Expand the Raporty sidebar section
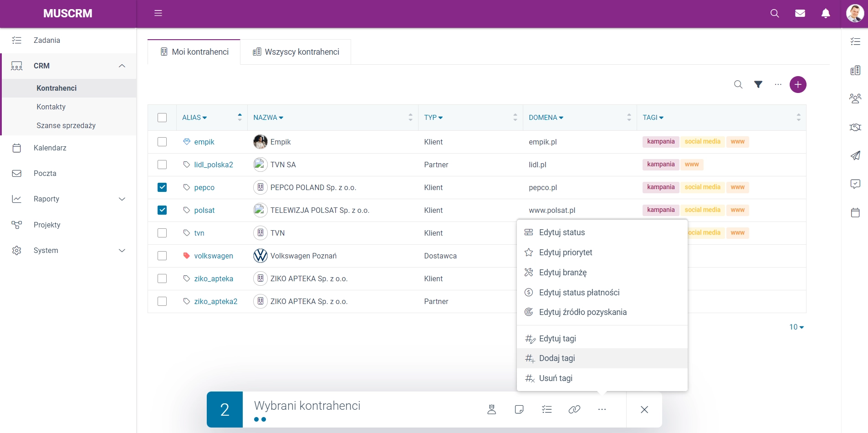This screenshot has height=433, width=868. point(122,199)
